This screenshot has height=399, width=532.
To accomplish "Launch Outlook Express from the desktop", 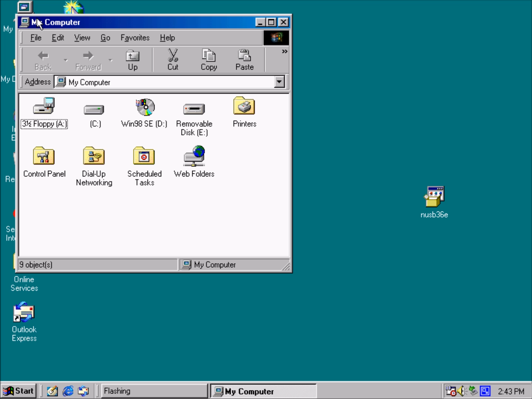I will point(24,312).
